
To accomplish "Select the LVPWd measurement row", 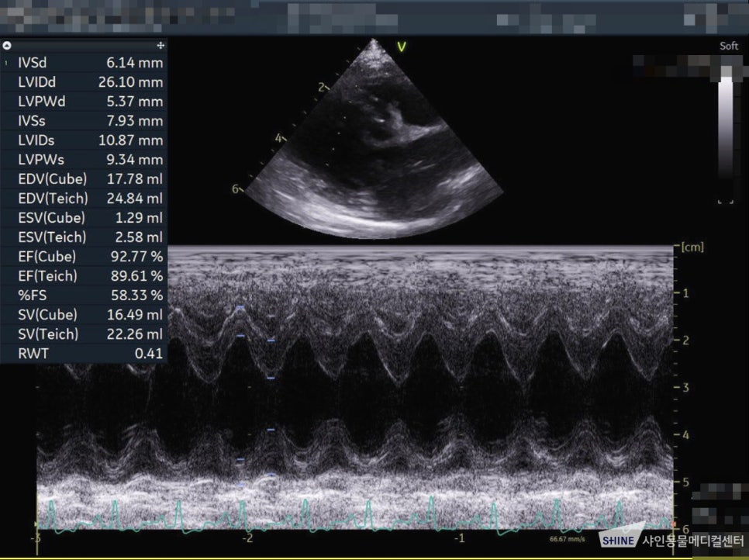I will point(84,102).
